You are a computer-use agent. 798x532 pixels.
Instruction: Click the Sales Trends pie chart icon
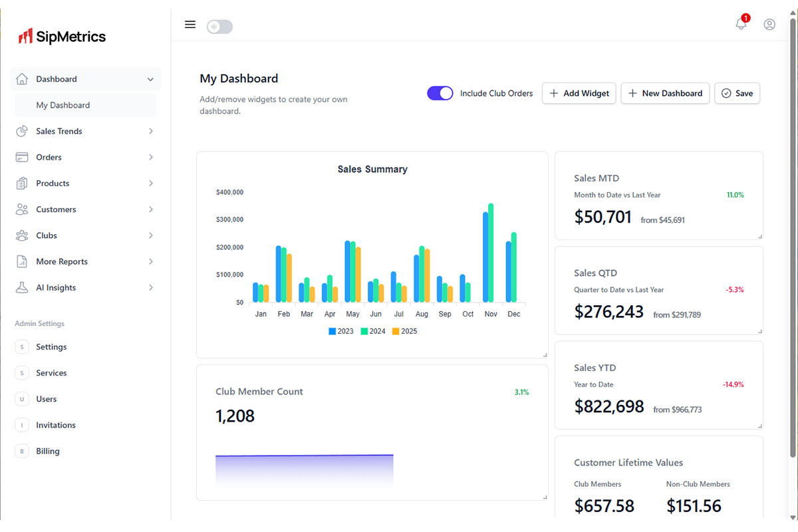click(22, 131)
